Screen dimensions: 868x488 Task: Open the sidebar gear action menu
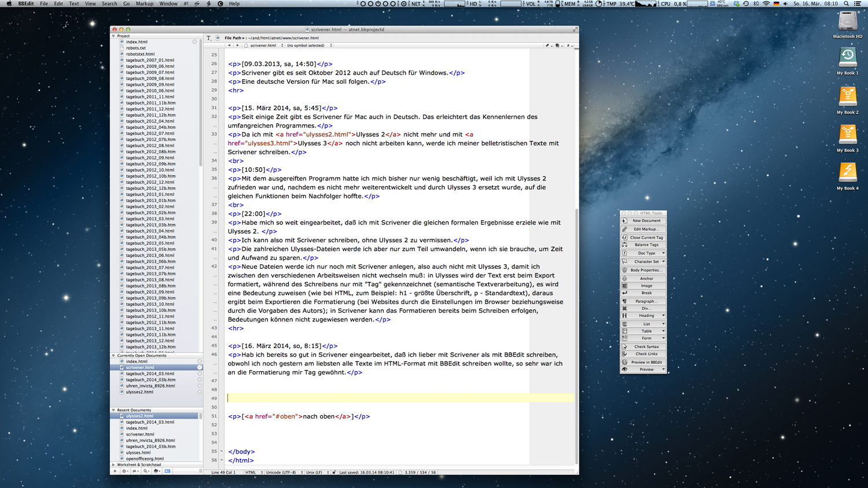pos(125,471)
